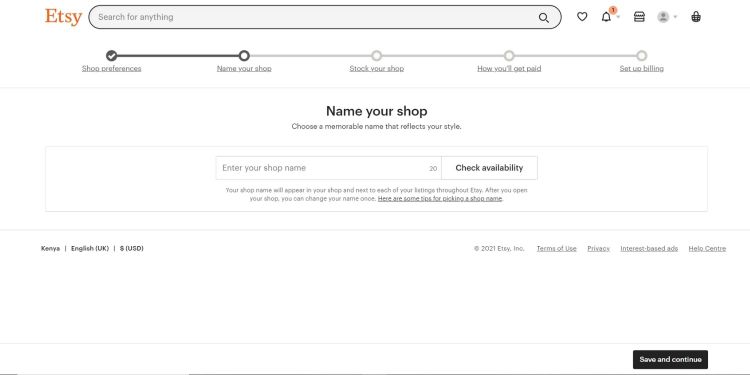750x375 pixels.
Task: Click the search magnifier icon
Action: pyautogui.click(x=544, y=18)
